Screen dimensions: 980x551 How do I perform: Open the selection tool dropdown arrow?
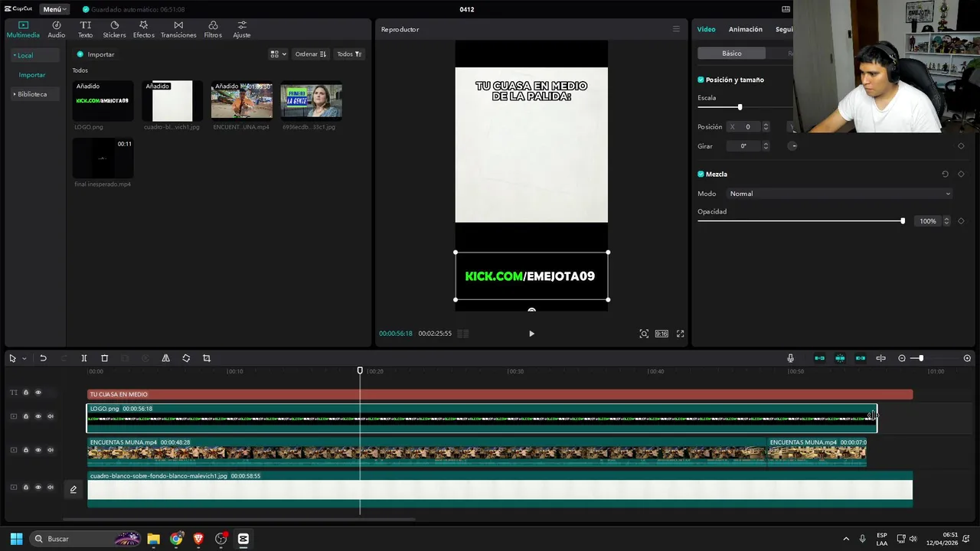tap(24, 358)
